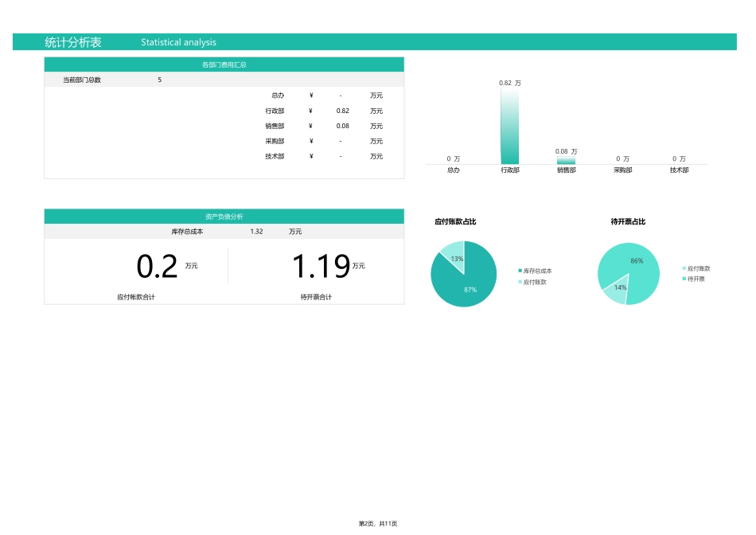The height and width of the screenshot is (535, 756).
Task: Click the large 0.2 应付账款 figure
Action: coord(157,267)
